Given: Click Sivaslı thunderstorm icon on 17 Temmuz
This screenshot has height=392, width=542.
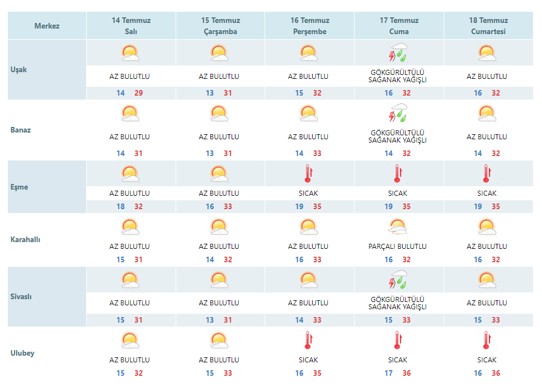Looking at the screenshot, I should tap(399, 280).
